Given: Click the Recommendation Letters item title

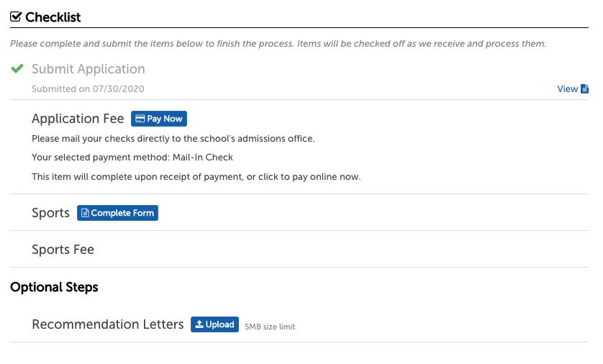Looking at the screenshot, I should click(108, 324).
